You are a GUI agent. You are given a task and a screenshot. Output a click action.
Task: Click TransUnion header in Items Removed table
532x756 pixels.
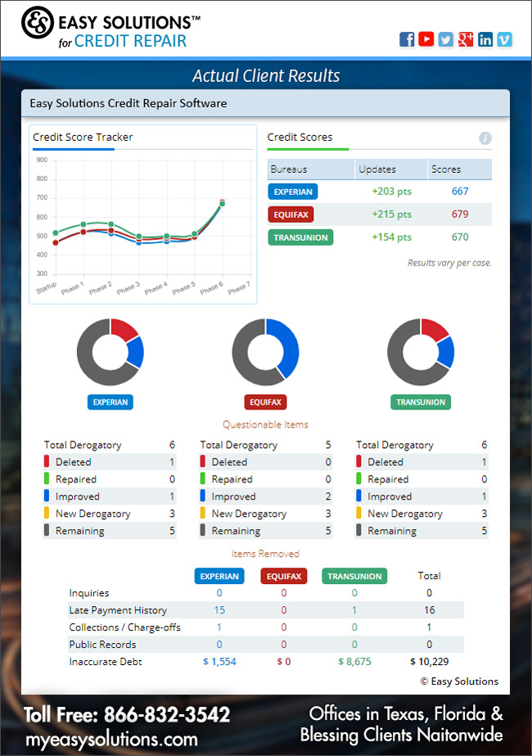click(354, 576)
